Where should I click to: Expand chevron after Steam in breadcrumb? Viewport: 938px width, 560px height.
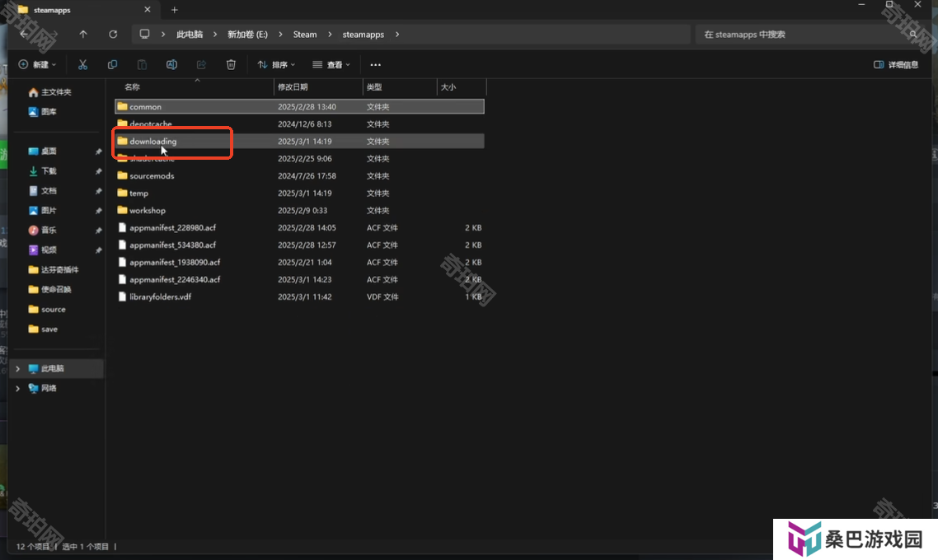330,34
